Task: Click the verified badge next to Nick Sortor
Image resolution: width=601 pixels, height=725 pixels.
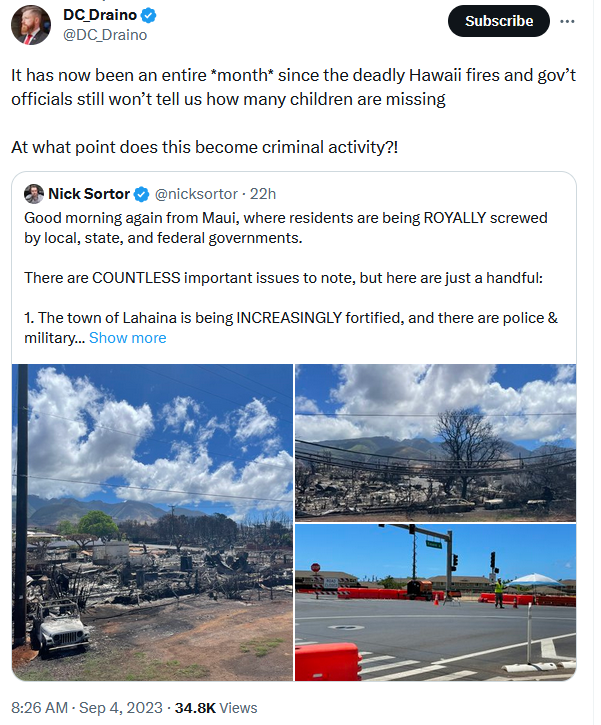Action: point(141,194)
